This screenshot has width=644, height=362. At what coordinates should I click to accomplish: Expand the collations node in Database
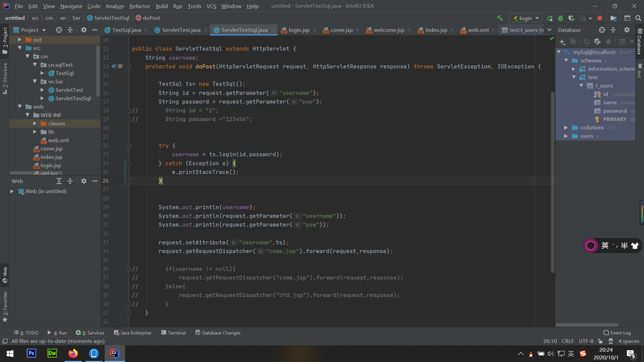click(566, 128)
